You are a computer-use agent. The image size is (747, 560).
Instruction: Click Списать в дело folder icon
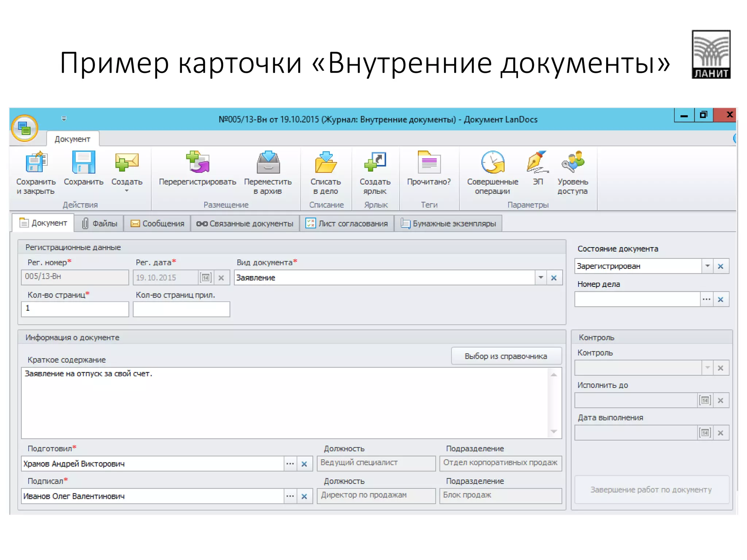[x=325, y=163]
